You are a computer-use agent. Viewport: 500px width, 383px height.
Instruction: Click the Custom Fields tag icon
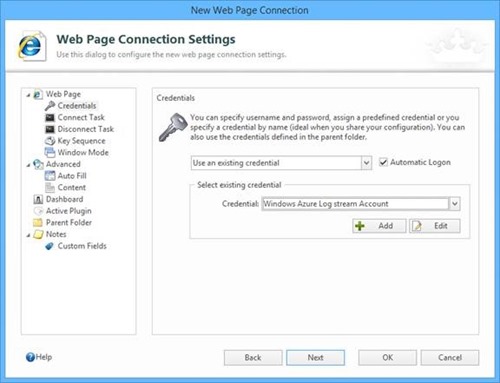(x=49, y=246)
